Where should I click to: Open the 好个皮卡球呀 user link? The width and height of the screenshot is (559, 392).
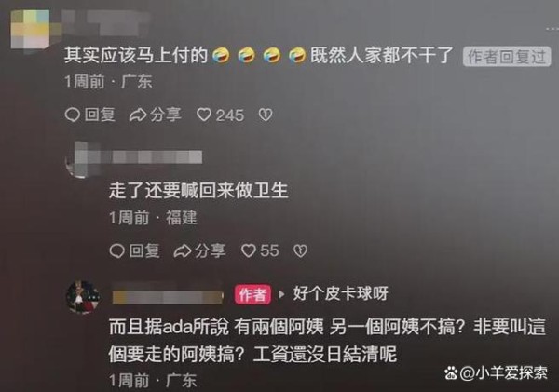340,294
